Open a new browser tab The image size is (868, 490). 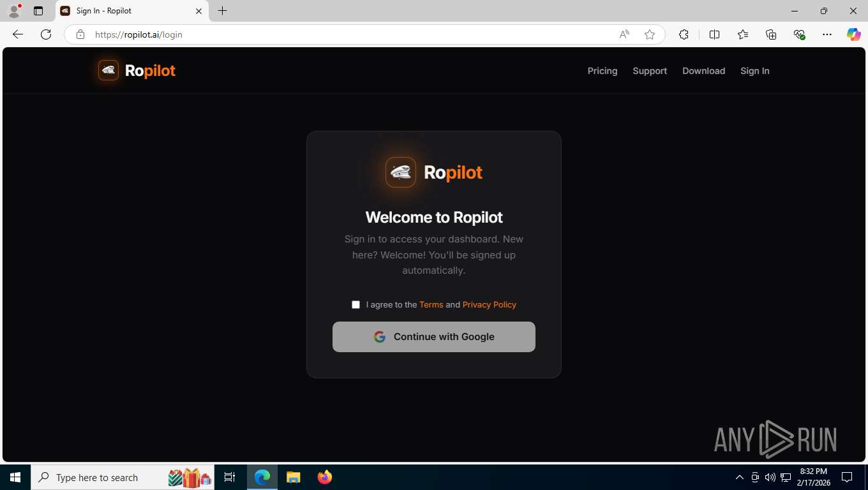[222, 11]
